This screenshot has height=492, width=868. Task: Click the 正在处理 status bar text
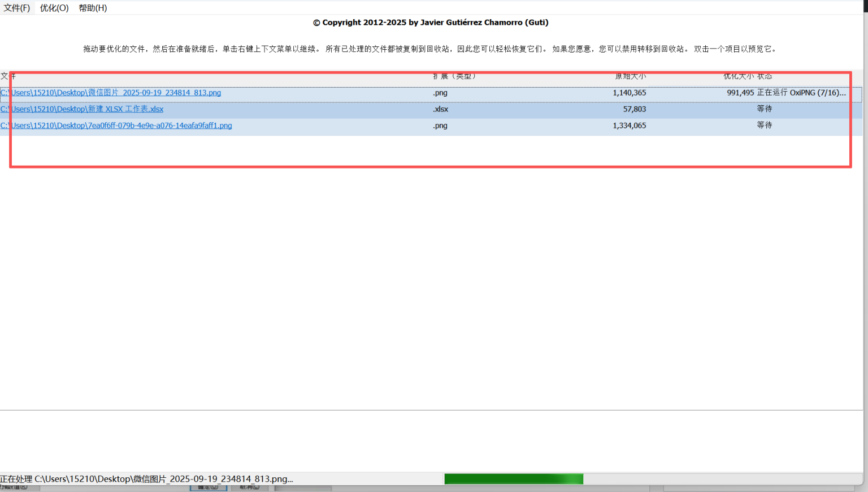147,478
